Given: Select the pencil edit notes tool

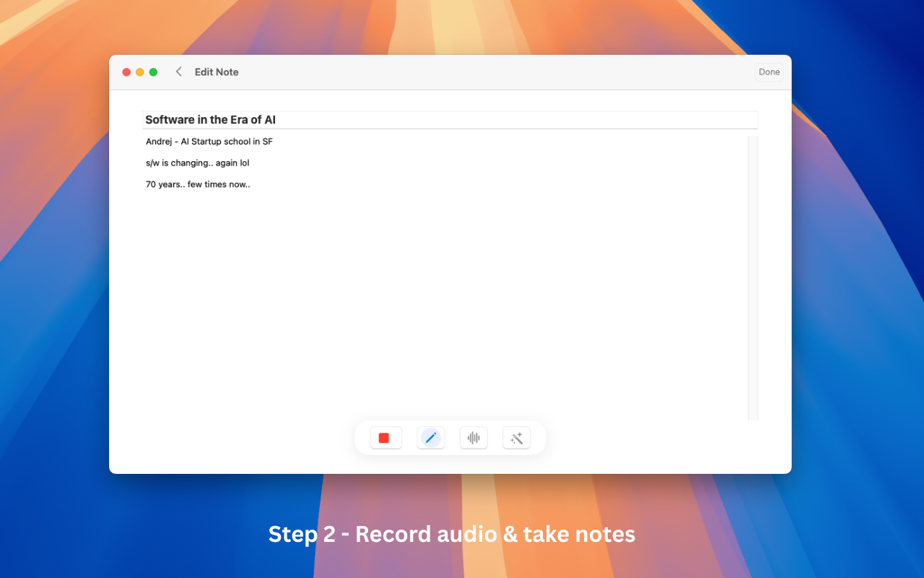Looking at the screenshot, I should [x=431, y=438].
